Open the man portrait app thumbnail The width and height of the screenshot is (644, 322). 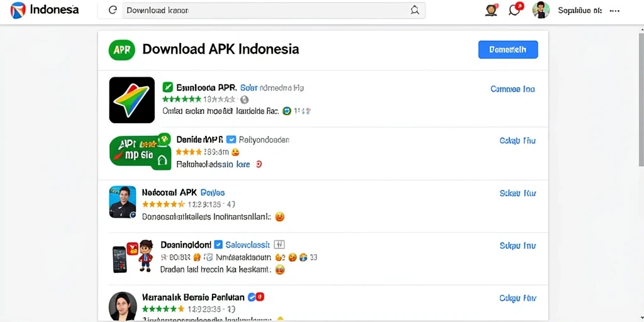pos(123,202)
